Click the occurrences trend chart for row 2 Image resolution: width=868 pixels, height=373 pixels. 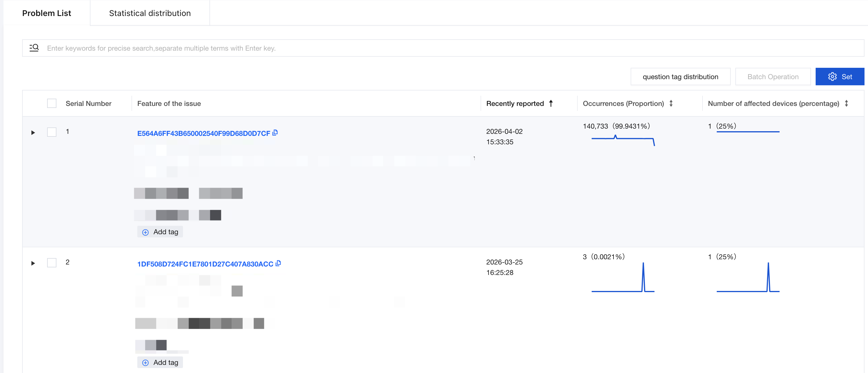coord(623,277)
